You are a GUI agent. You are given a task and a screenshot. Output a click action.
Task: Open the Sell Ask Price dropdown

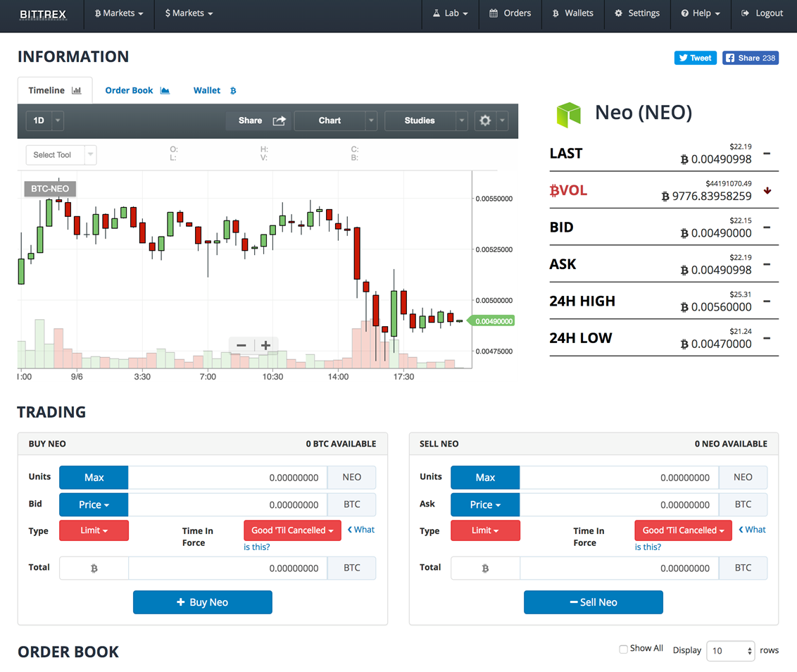click(x=485, y=504)
